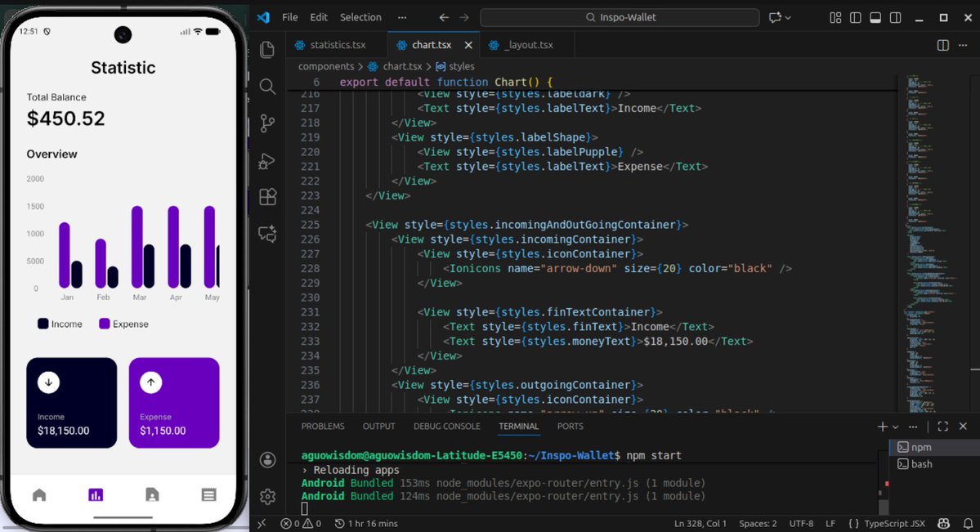Click the Spaces: 2 indentation status
This screenshot has height=532, width=980.
pos(758,524)
